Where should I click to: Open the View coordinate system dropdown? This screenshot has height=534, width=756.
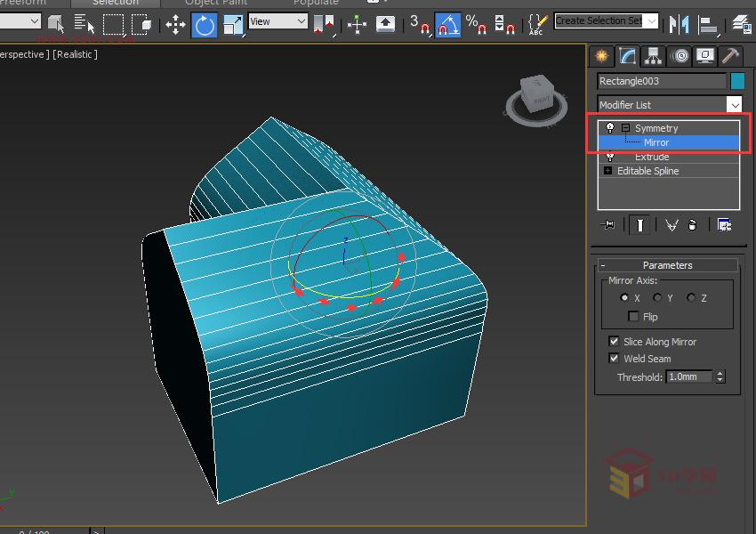(278, 21)
